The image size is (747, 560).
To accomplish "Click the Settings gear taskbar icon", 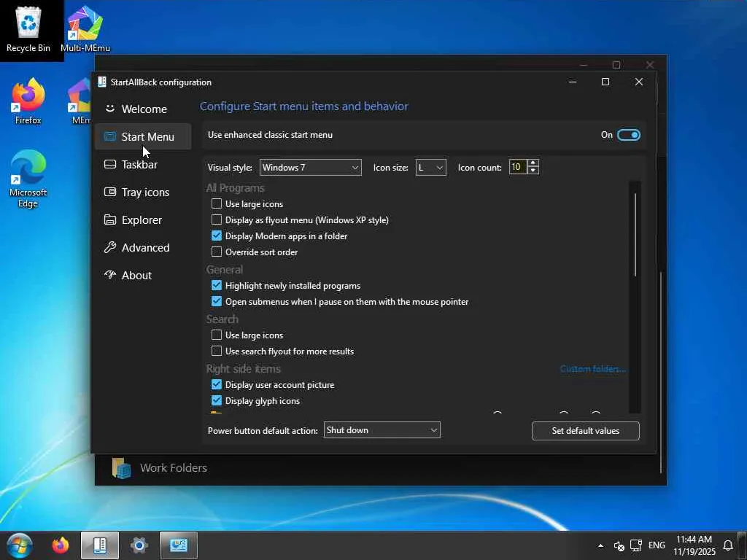I will click(x=139, y=545).
